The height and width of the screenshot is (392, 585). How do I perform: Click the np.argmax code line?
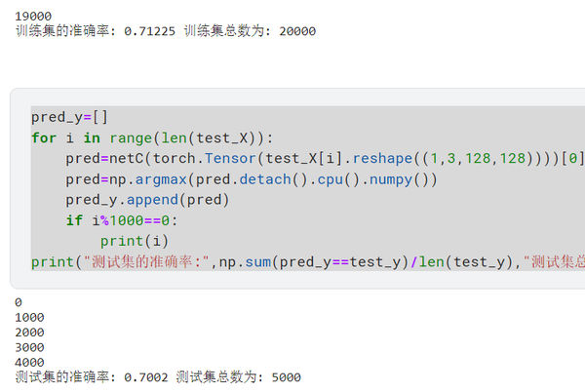point(252,179)
